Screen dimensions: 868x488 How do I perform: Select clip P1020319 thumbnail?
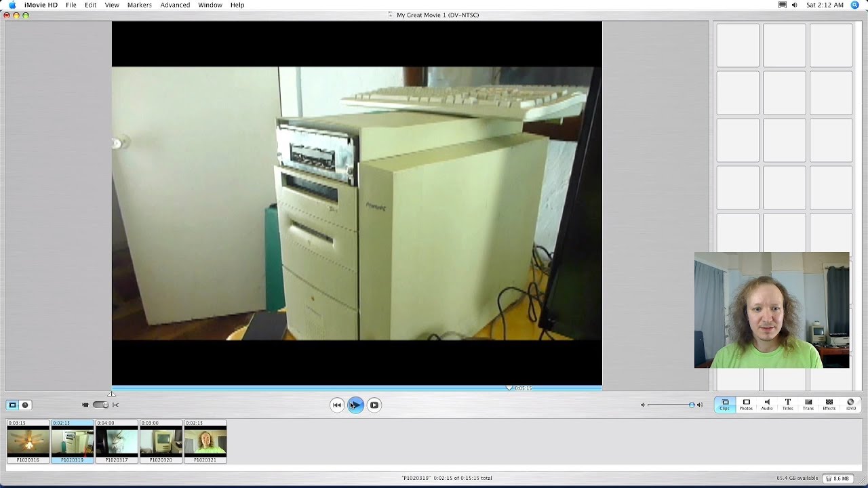(x=73, y=441)
